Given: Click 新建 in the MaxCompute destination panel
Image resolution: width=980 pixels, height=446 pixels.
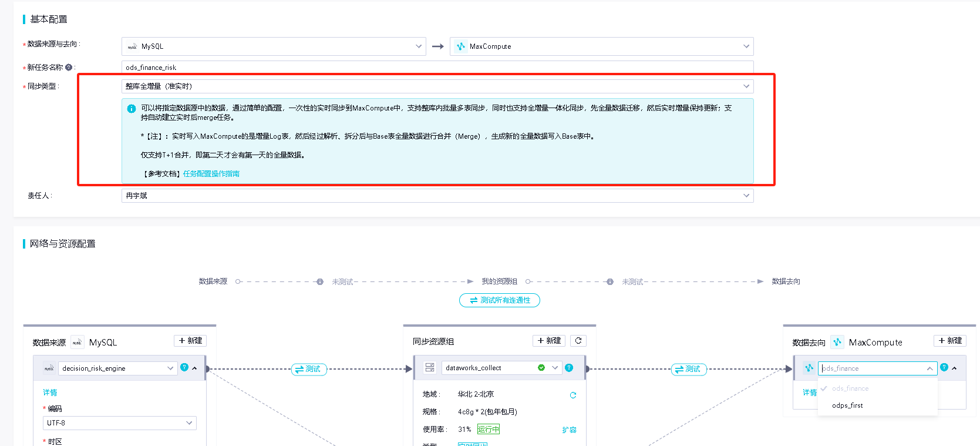Looking at the screenshot, I should pyautogui.click(x=950, y=341).
